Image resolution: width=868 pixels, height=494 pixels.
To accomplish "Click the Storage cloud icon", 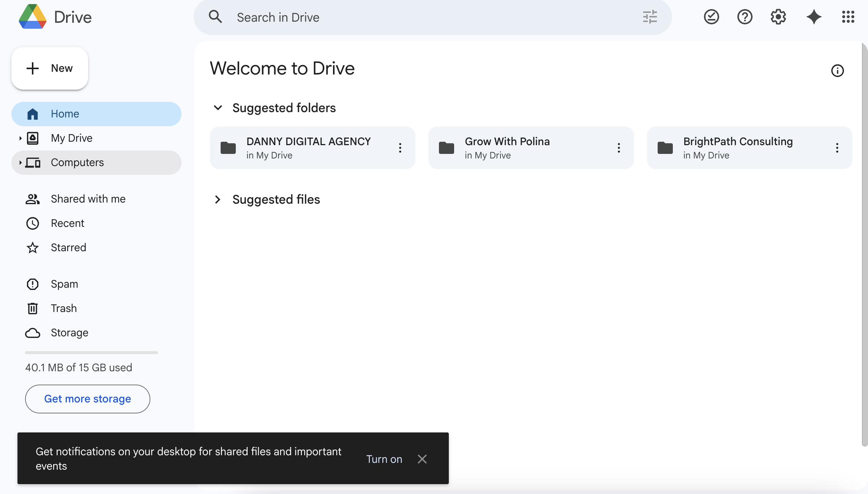I will pos(33,333).
